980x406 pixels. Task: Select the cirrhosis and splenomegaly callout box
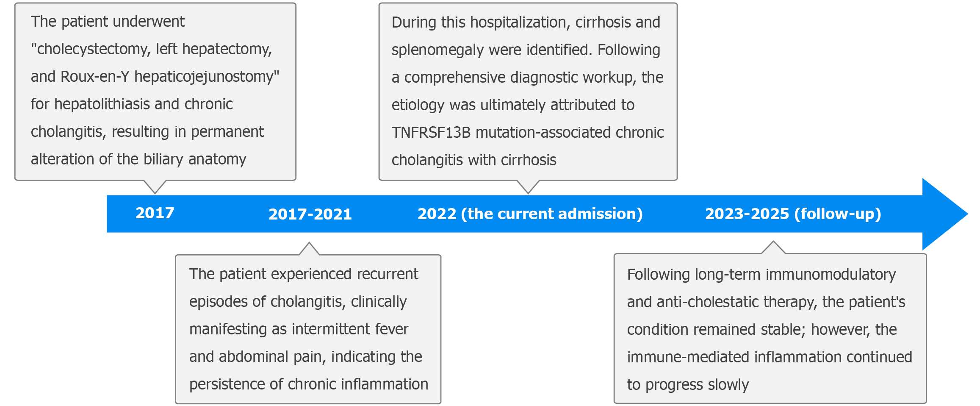(528, 92)
